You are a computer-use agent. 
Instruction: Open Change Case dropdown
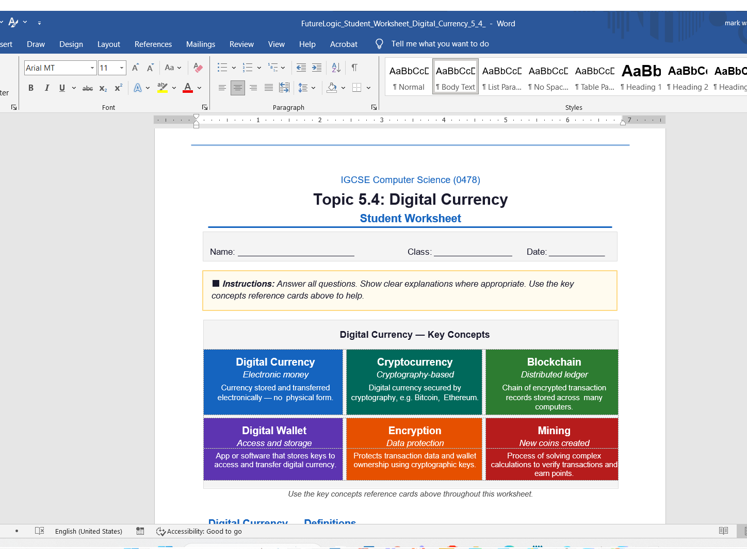[173, 68]
